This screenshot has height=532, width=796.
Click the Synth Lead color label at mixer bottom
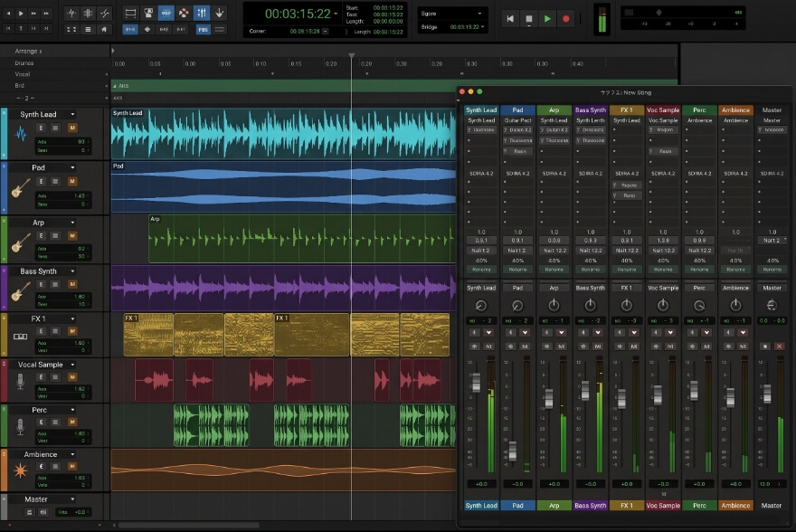tap(481, 506)
